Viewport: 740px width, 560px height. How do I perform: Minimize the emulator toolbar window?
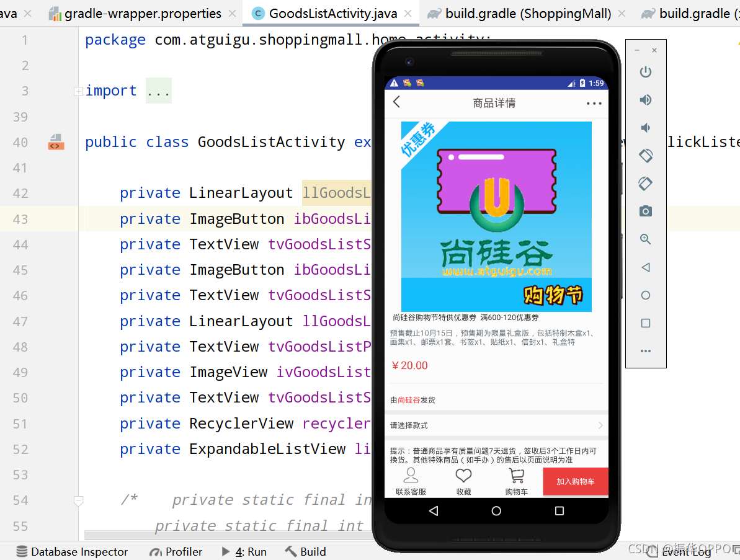coord(637,50)
